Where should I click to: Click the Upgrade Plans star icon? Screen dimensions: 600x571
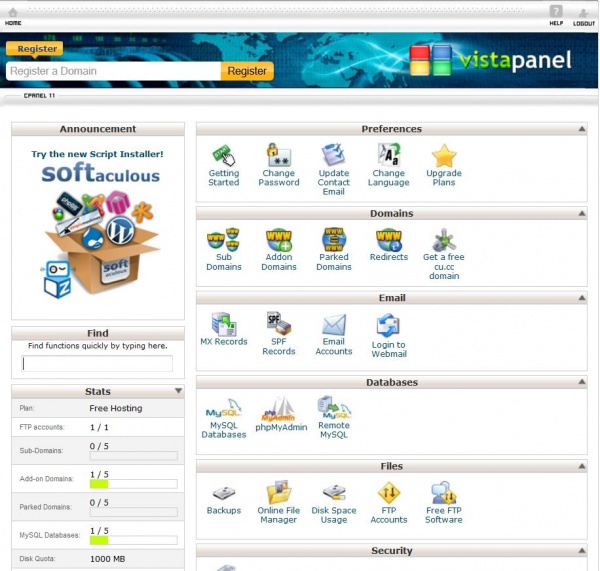click(x=444, y=155)
